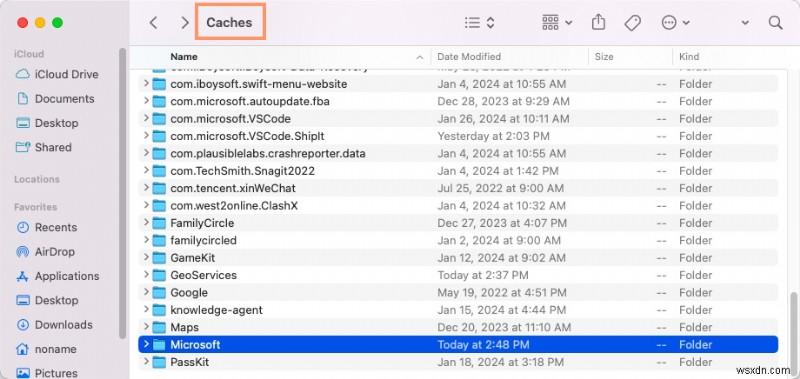Click the Caches window title
This screenshot has height=379, width=800.
coord(229,22)
